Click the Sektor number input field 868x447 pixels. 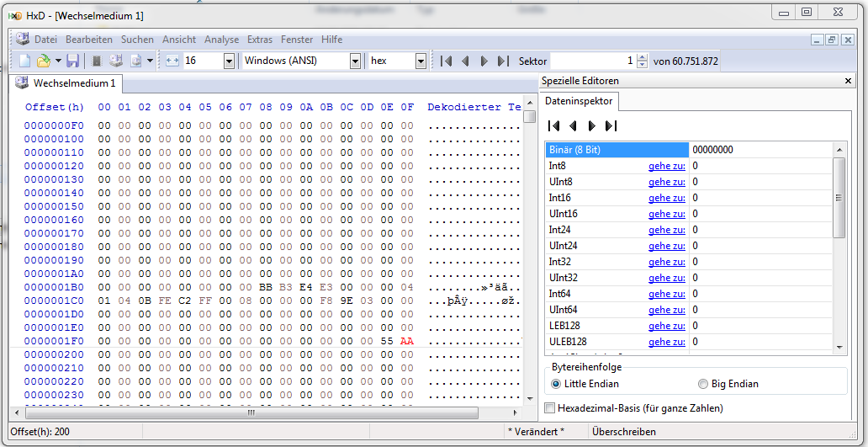tap(593, 61)
